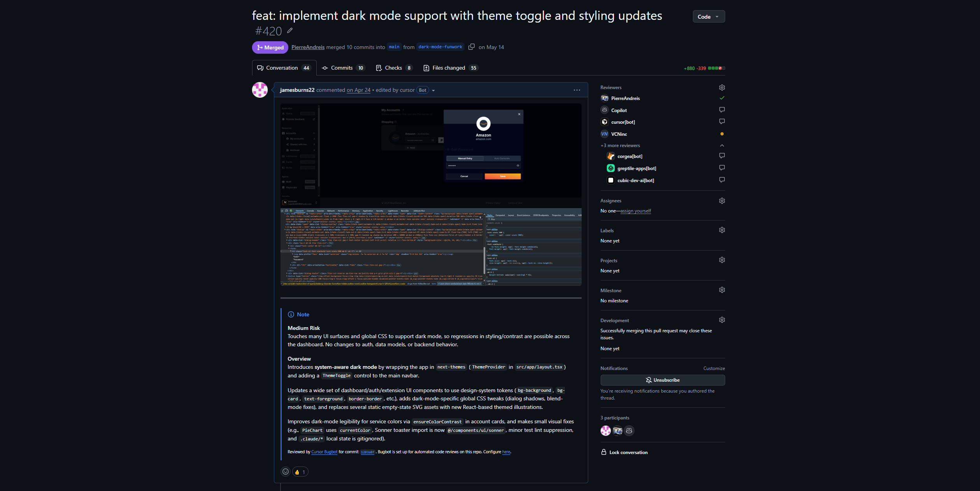This screenshot has width=980, height=491.
Task: Edit the pull request title pencil icon
Action: 290,30
